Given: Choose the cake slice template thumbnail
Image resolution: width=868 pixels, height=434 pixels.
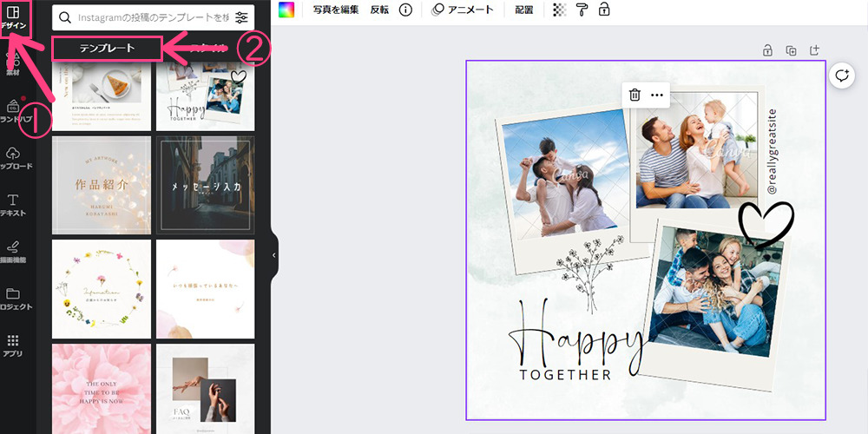Looking at the screenshot, I should [x=102, y=96].
